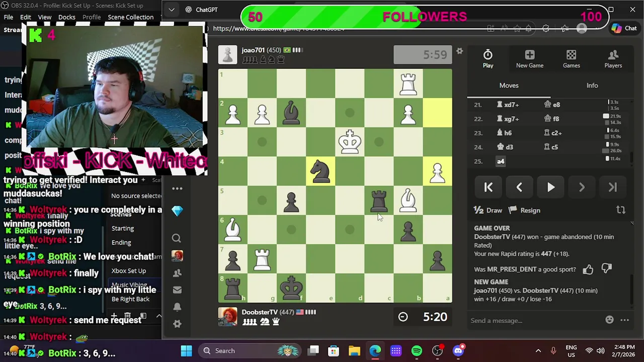The image size is (644, 362).
Task: Start a New Game from top panel
Action: click(x=530, y=59)
